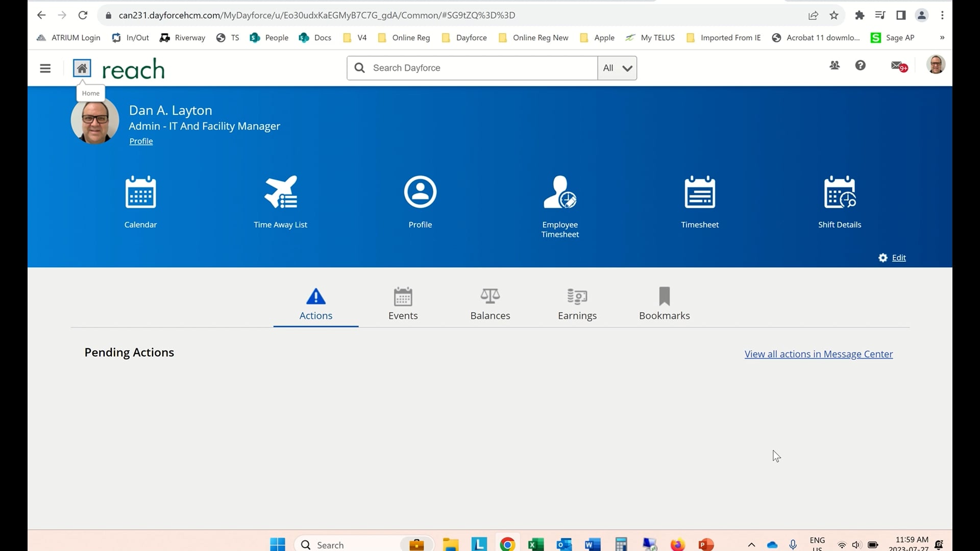
Task: Show hidden bookmarks with overflow chevron
Action: click(x=942, y=37)
